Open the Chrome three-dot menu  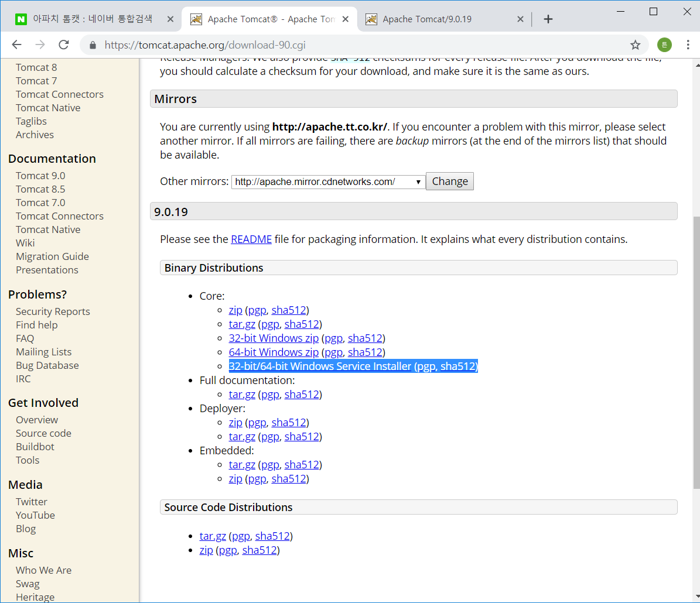pyautogui.click(x=688, y=44)
